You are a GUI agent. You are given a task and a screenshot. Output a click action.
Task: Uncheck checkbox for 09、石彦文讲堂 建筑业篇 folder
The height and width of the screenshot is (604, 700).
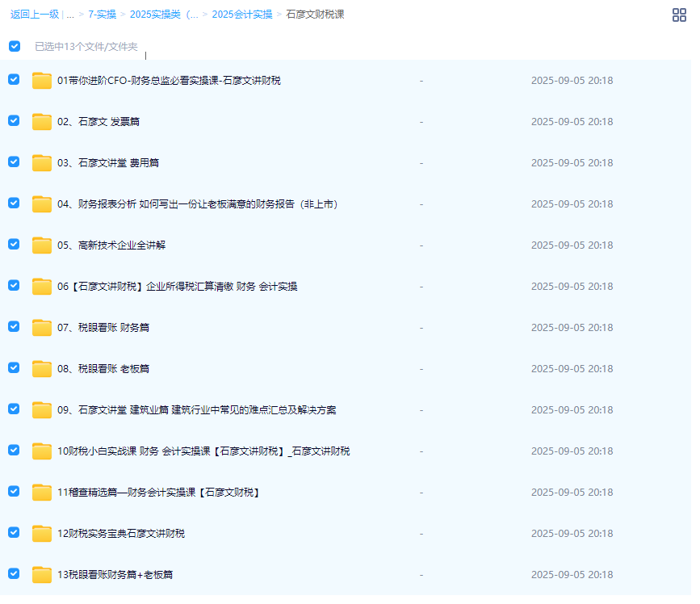[14, 409]
